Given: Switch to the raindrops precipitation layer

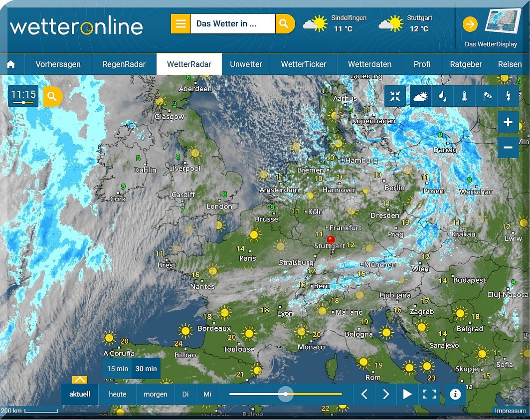Looking at the screenshot, I should point(442,96).
